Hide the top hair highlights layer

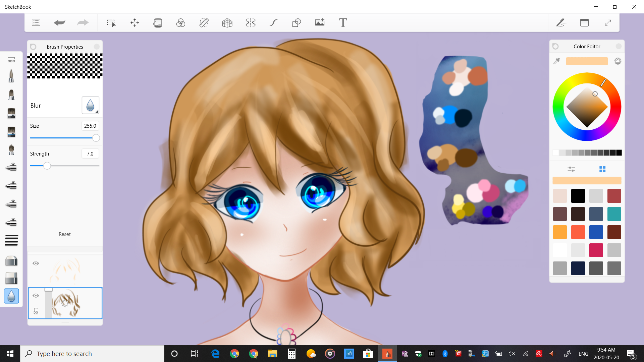click(x=36, y=263)
